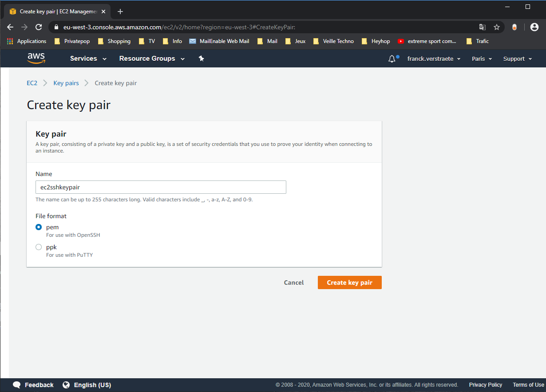Bookmark this page with star icon

click(497, 27)
